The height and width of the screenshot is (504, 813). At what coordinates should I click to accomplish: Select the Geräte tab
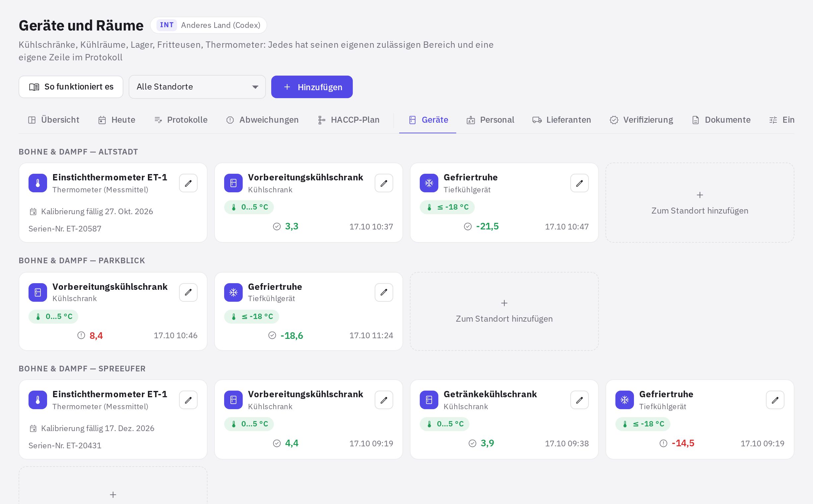pyautogui.click(x=428, y=120)
